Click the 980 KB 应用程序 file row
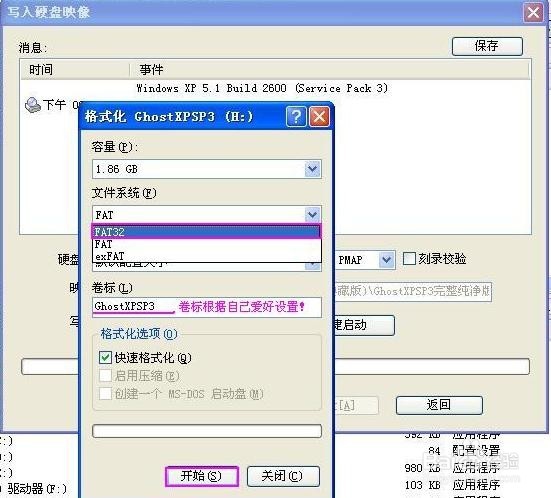The image size is (551, 498). [452, 468]
